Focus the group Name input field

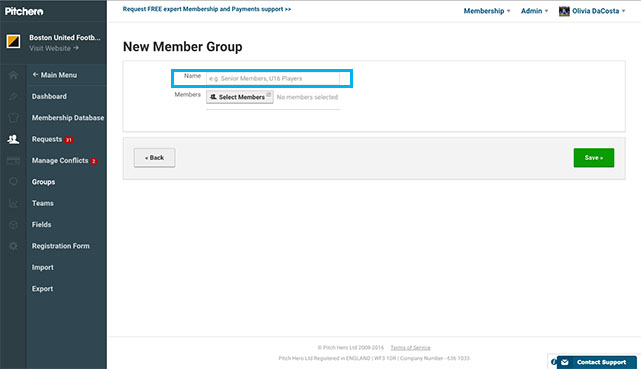pos(273,78)
